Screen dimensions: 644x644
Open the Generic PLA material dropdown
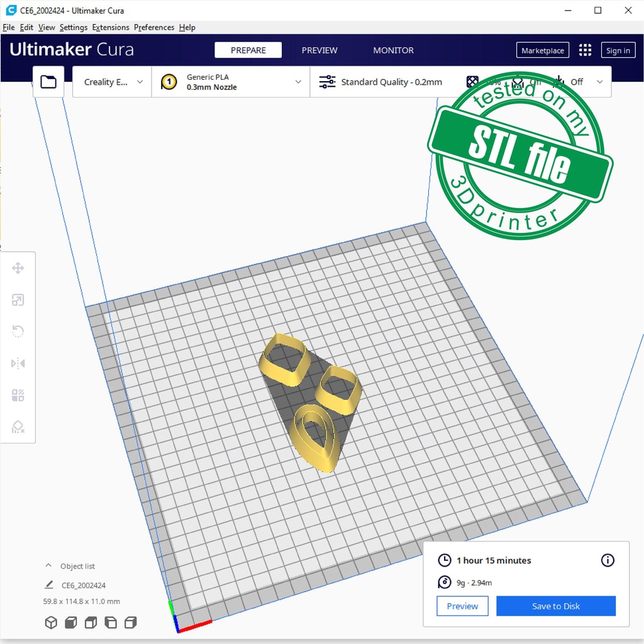[231, 82]
